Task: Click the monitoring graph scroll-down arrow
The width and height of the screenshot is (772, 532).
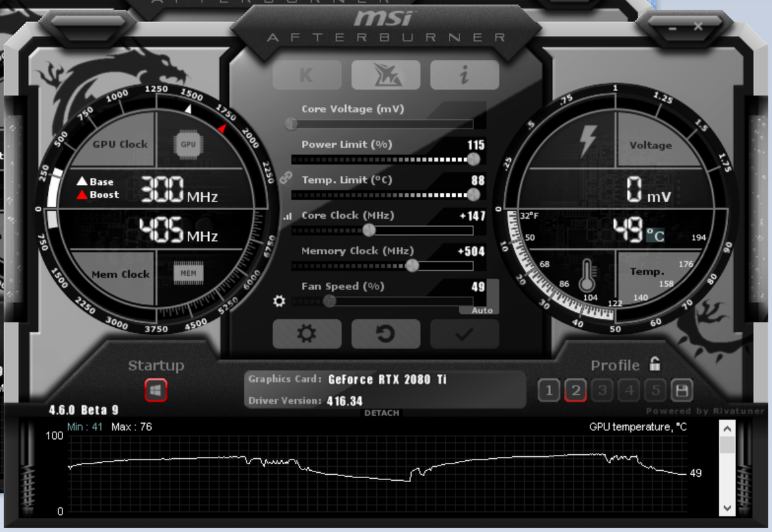Action: (x=727, y=507)
